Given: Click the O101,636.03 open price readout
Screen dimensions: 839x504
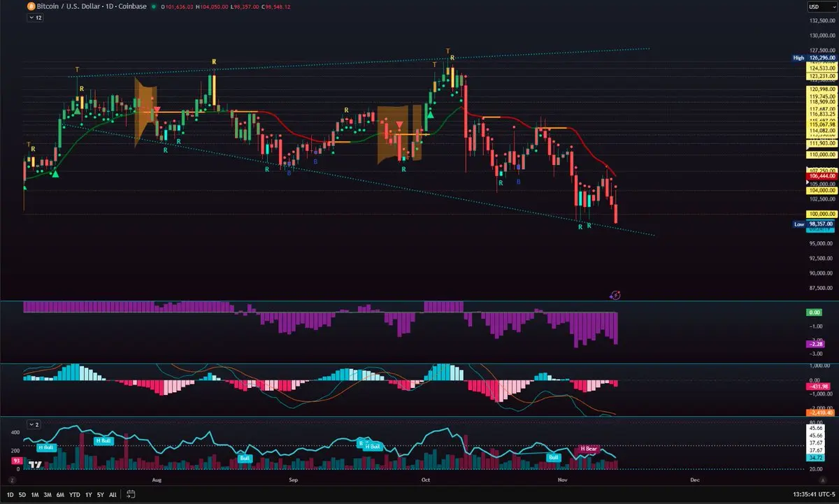Looking at the screenshot, I should [x=177, y=6].
